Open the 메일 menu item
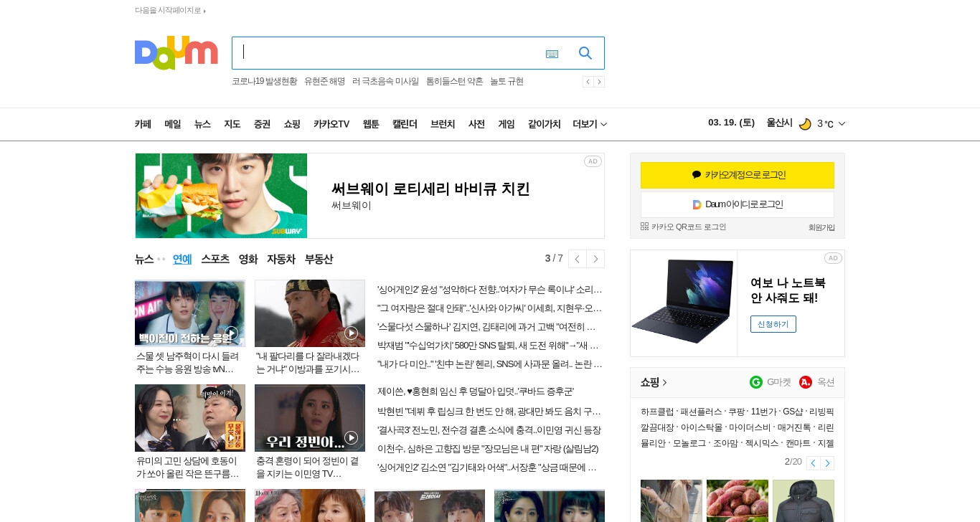 point(172,124)
